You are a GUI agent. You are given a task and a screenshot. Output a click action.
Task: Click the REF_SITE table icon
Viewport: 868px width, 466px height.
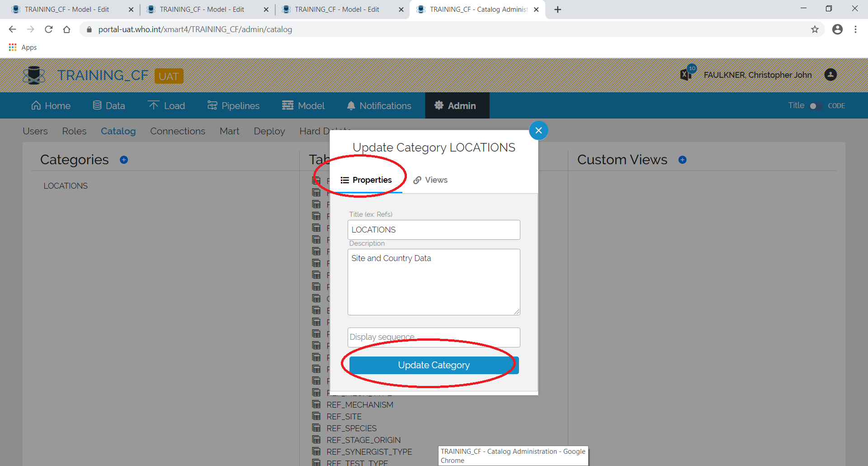coord(316,416)
